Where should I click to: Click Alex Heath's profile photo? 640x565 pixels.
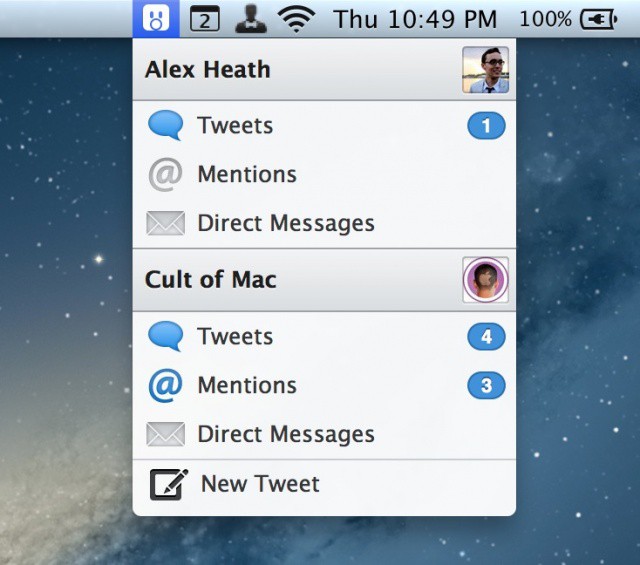(x=485, y=70)
